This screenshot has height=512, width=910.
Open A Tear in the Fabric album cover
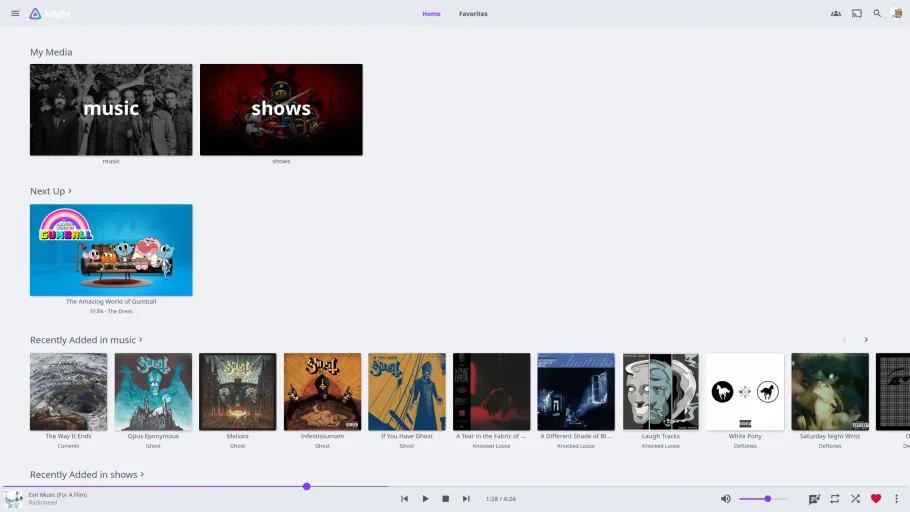pos(492,392)
